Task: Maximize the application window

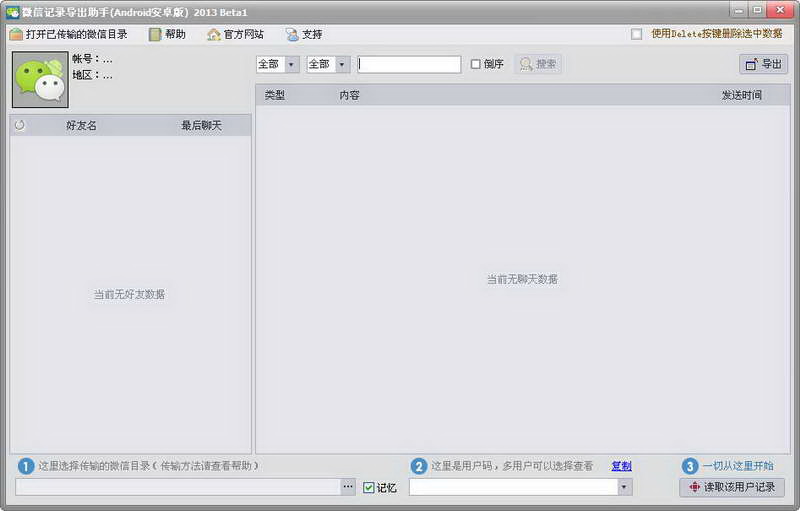Action: (757, 10)
